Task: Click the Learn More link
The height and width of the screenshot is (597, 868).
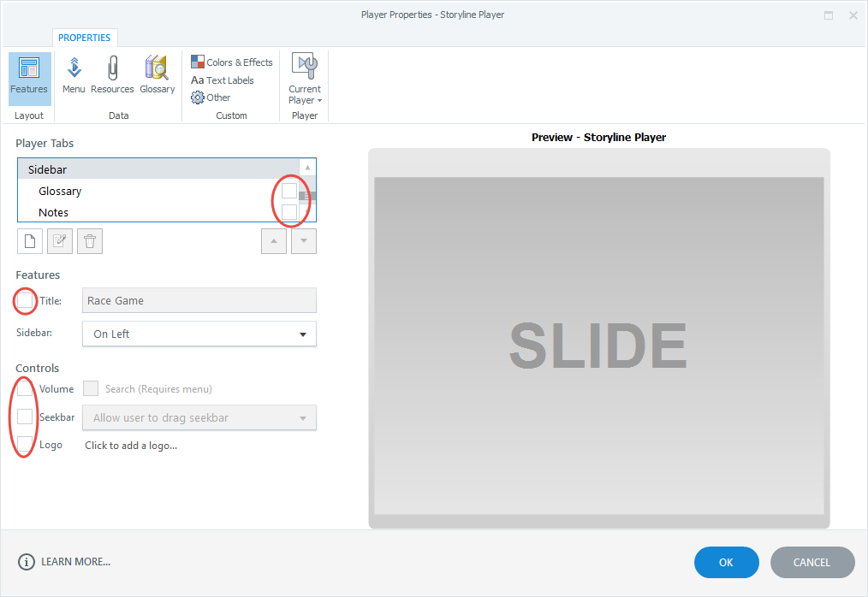Action: pos(75,562)
